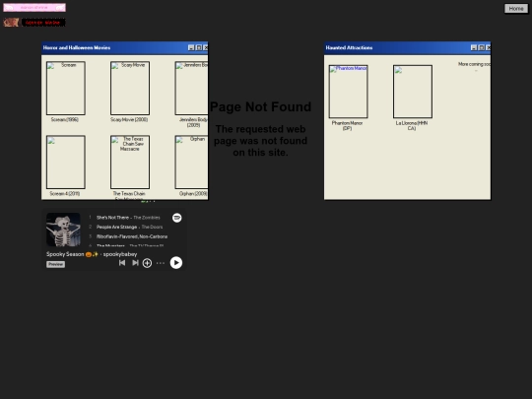Click the 'Scary Movie (2000)' caption
The width and height of the screenshot is (532, 399).
pyautogui.click(x=129, y=119)
